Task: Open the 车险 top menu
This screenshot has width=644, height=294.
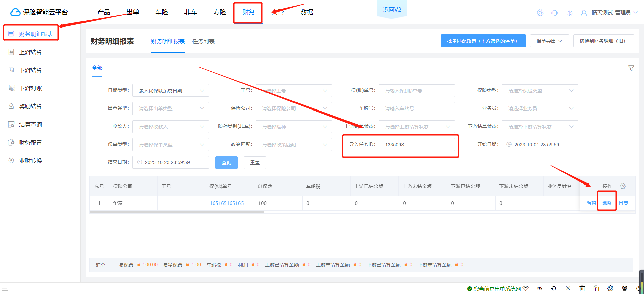Action: tap(162, 12)
